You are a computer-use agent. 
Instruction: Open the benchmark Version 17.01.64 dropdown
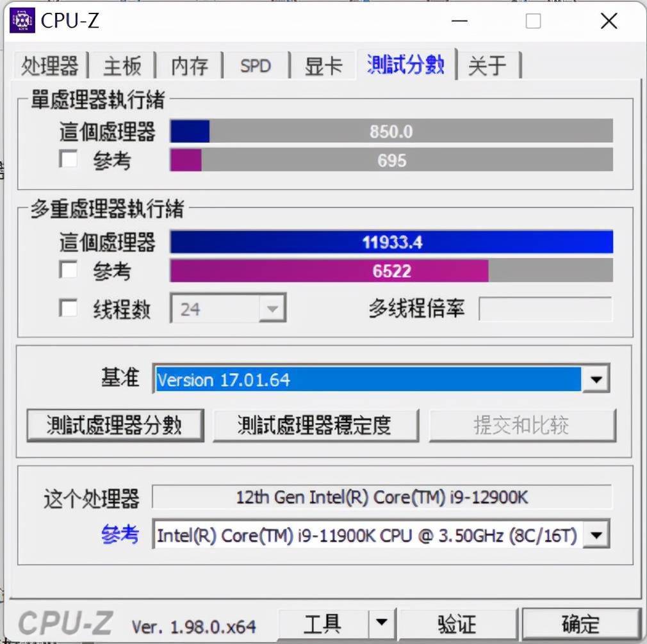(596, 379)
